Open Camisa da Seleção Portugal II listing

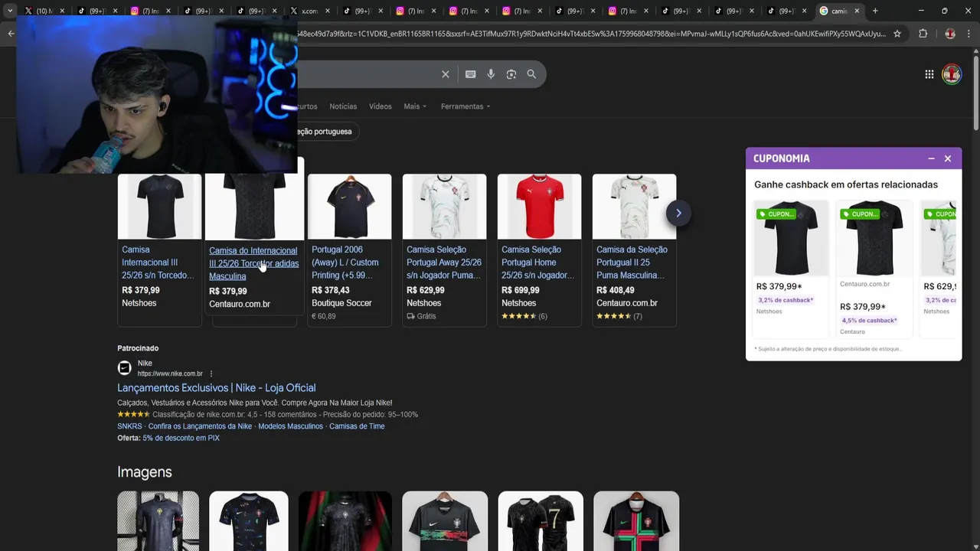(x=632, y=262)
